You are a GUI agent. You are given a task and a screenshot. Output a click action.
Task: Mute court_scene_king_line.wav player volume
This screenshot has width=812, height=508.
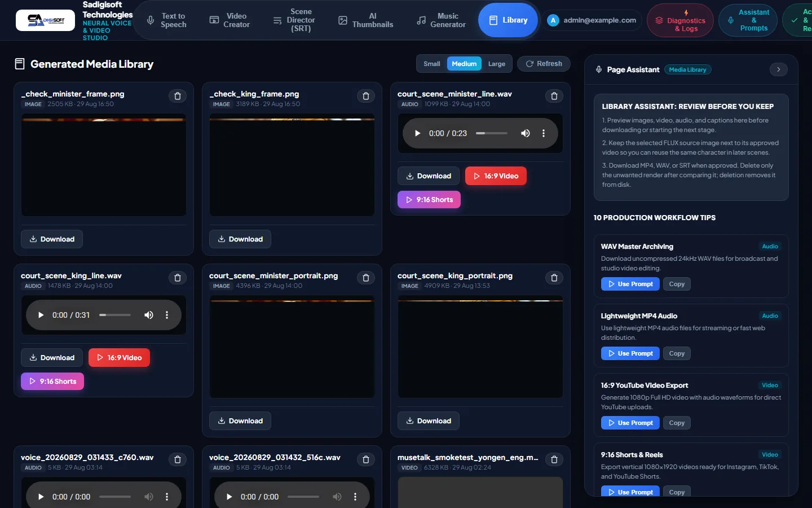149,315
